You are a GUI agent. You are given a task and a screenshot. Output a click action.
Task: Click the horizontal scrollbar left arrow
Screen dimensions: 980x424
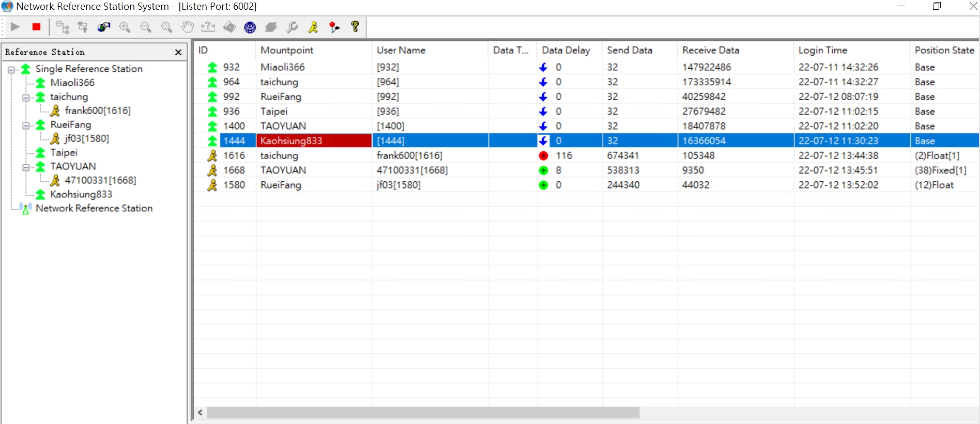pos(201,413)
